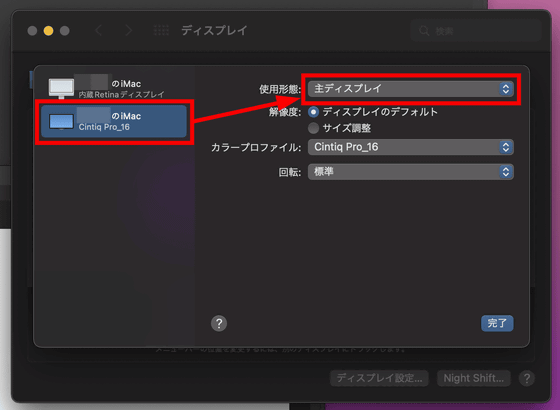Click the 回転 label
This screenshot has width=560, height=410.
click(290, 172)
